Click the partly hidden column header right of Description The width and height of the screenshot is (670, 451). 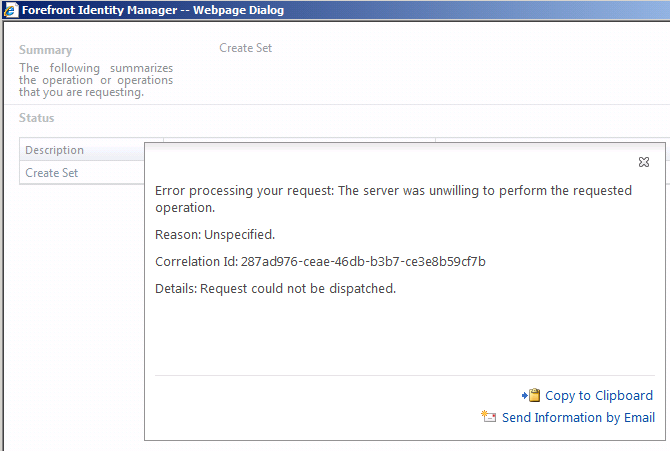299,140
